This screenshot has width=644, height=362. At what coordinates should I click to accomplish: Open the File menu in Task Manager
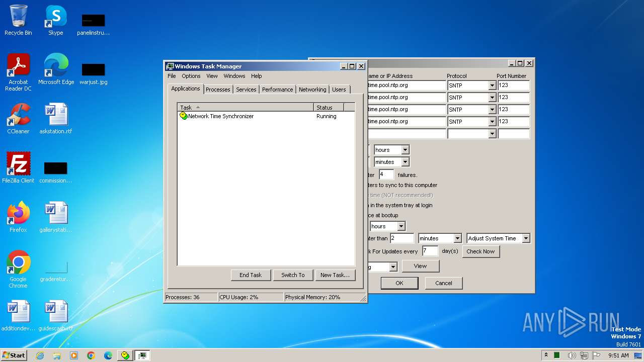[x=172, y=76]
